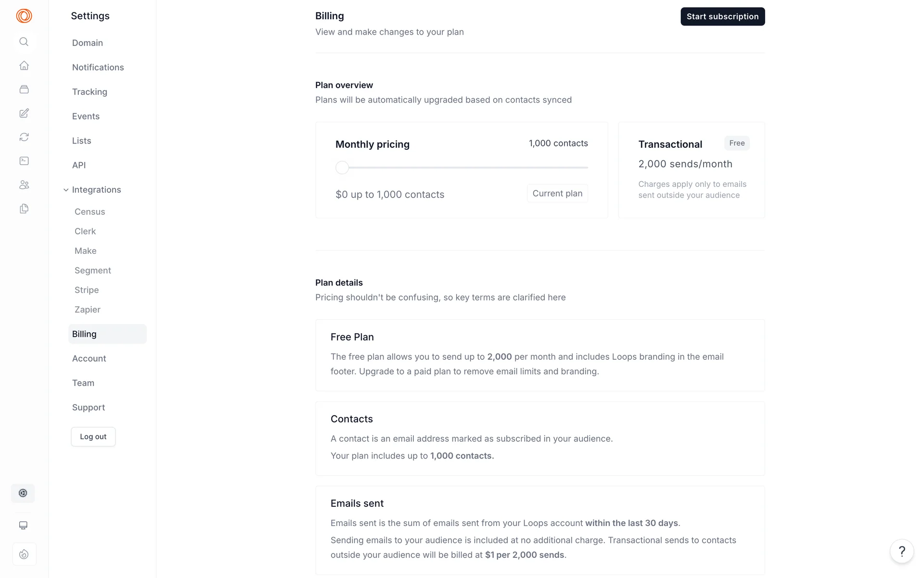Open the audience people icon
This screenshot has width=924, height=578.
[24, 185]
